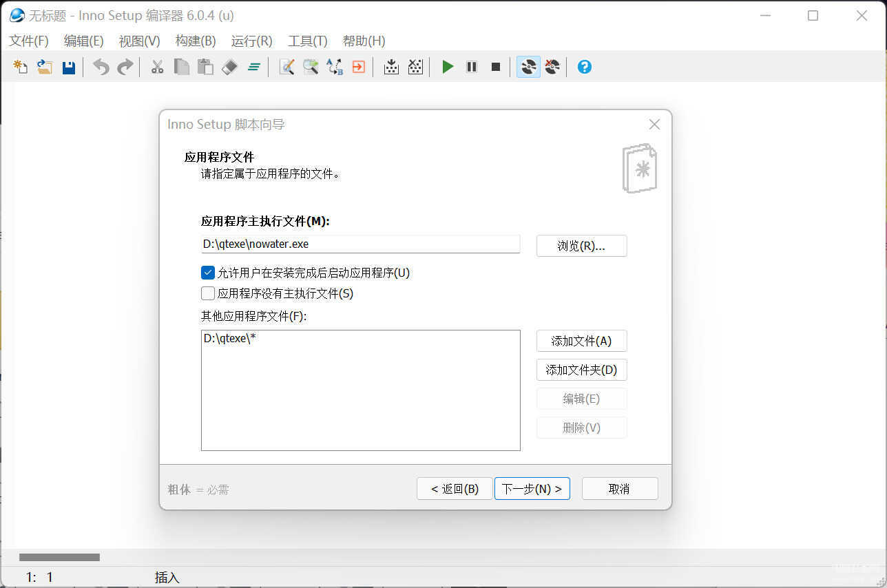Click the Paste clipboard icon

coord(205,67)
